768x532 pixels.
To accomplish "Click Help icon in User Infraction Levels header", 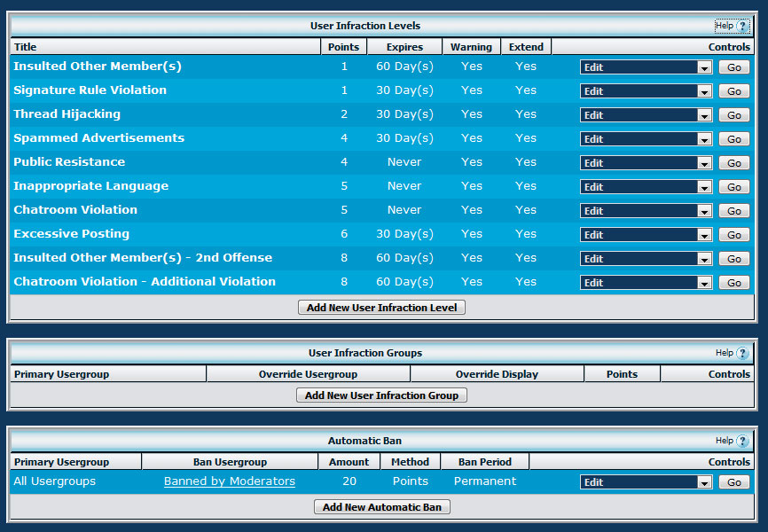I will pos(742,26).
